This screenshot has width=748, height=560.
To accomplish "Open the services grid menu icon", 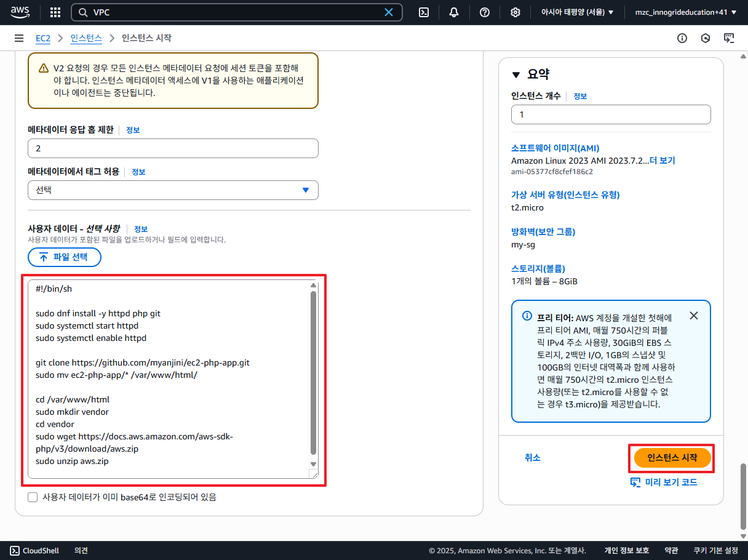I will point(55,12).
